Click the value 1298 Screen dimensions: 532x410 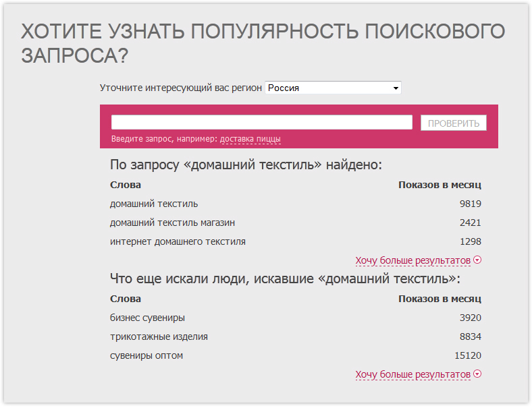pyautogui.click(x=471, y=241)
